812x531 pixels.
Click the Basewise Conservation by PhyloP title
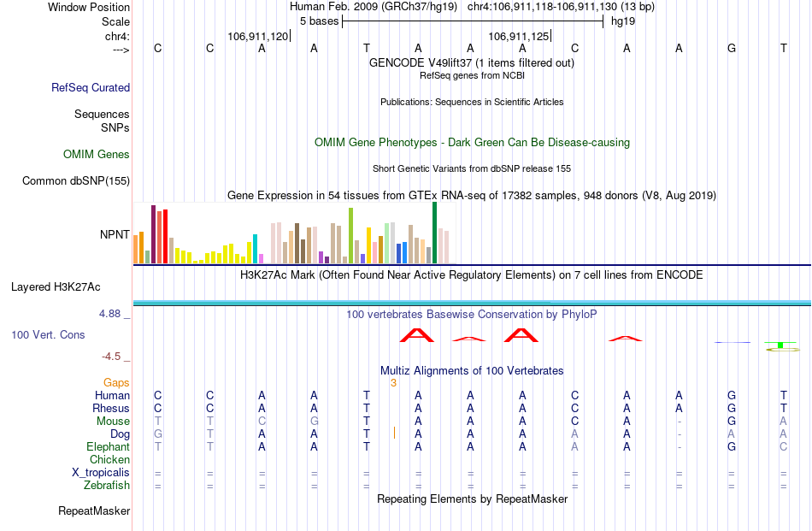pos(472,314)
